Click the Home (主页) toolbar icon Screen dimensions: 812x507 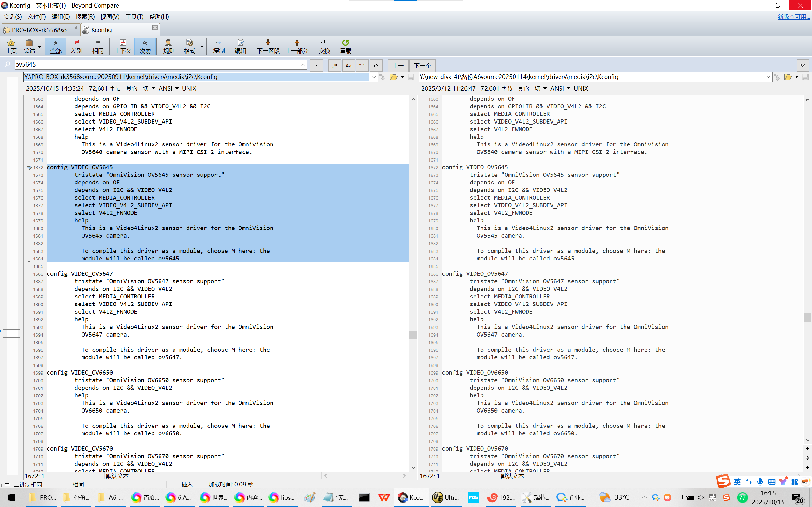tap(11, 46)
